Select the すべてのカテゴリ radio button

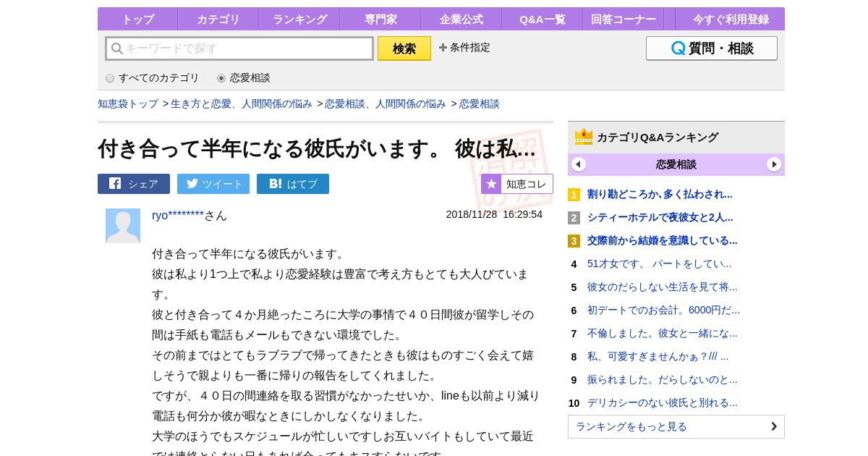pos(110,78)
